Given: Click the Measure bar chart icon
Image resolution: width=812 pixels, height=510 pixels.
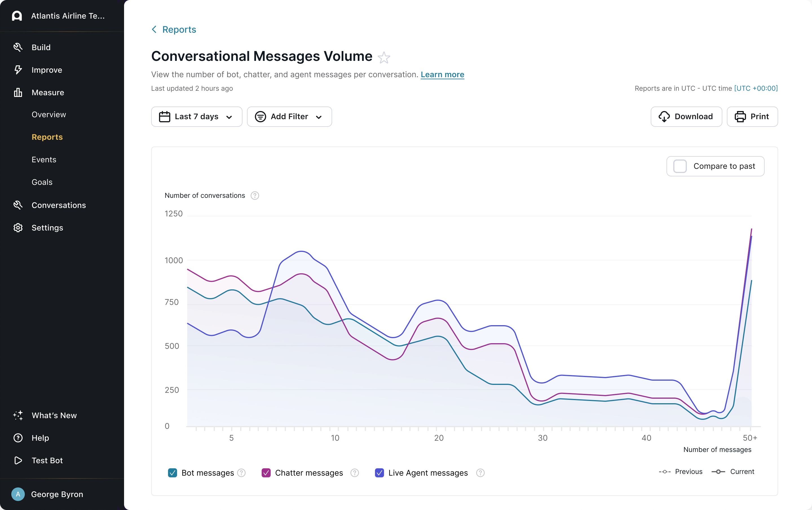Looking at the screenshot, I should (x=18, y=92).
